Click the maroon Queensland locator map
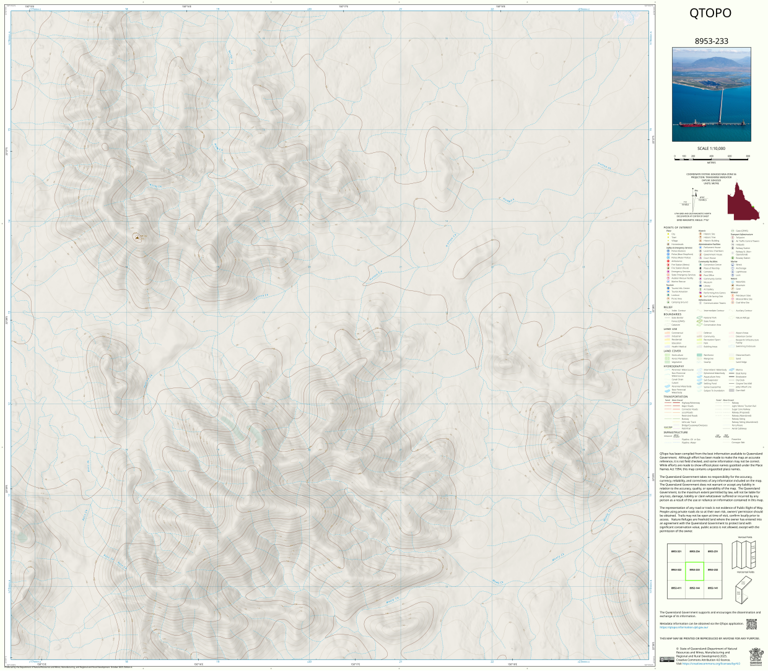Viewport: 768px width, 671px height. click(743, 201)
